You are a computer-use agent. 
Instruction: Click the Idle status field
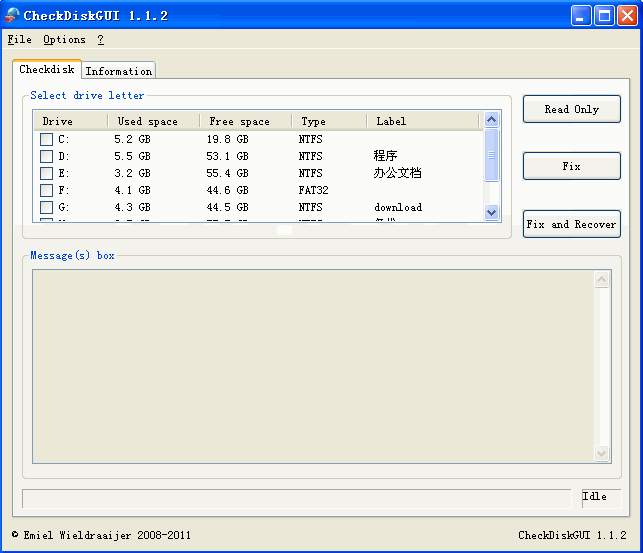(x=601, y=498)
